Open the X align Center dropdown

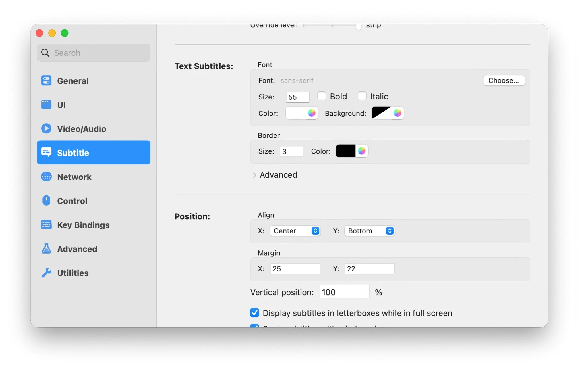[x=295, y=231]
